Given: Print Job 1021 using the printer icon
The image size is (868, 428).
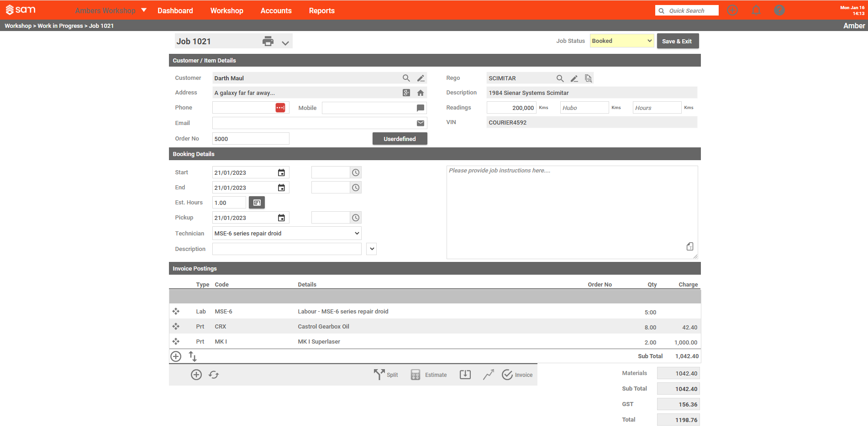Looking at the screenshot, I should click(268, 41).
